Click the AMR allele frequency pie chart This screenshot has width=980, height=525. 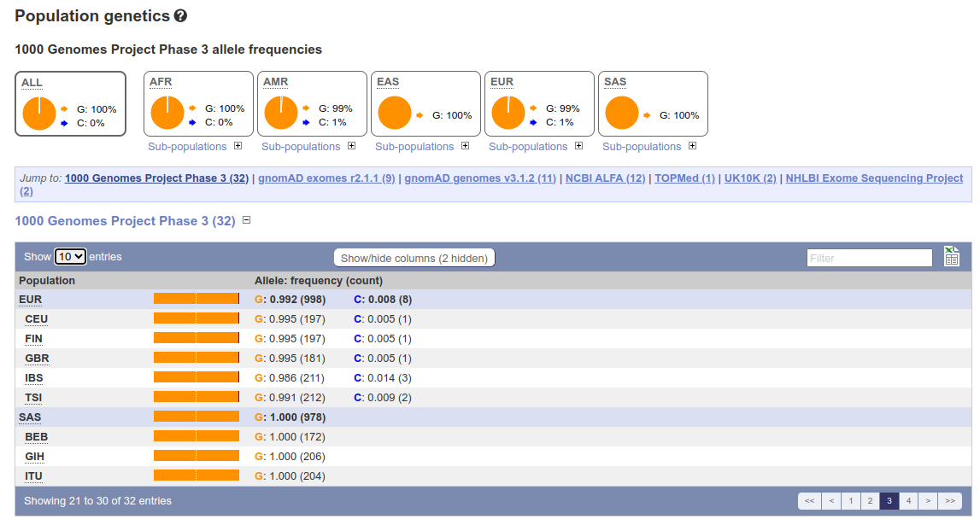coord(280,113)
